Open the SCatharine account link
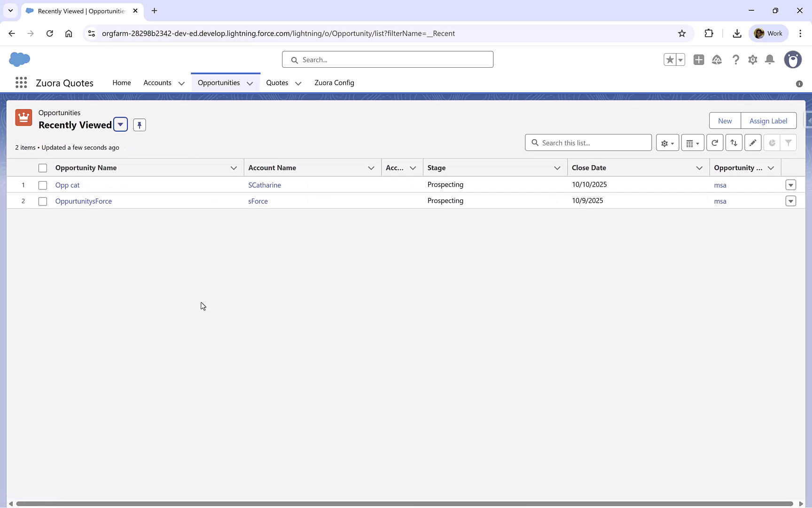Image resolution: width=812 pixels, height=508 pixels. point(265,185)
